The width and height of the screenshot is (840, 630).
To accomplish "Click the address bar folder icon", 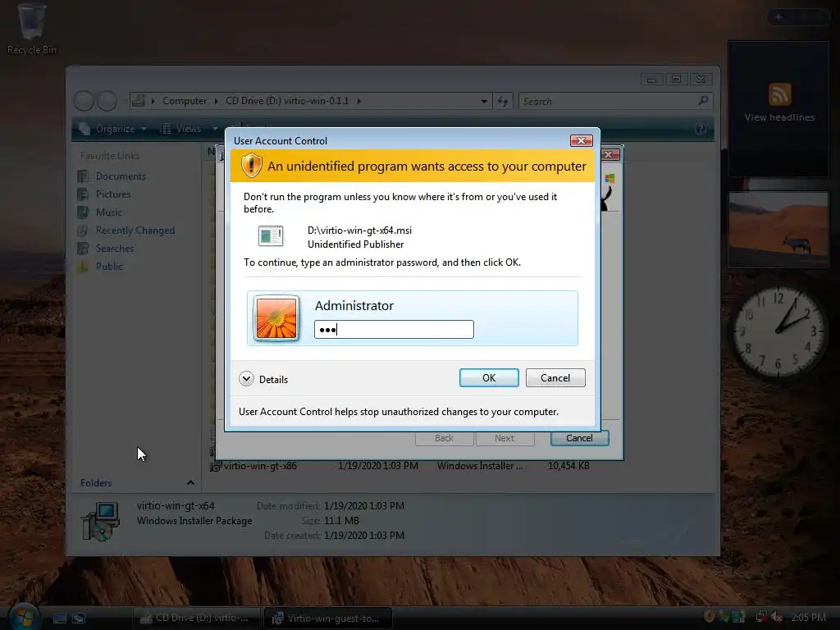I will point(139,100).
